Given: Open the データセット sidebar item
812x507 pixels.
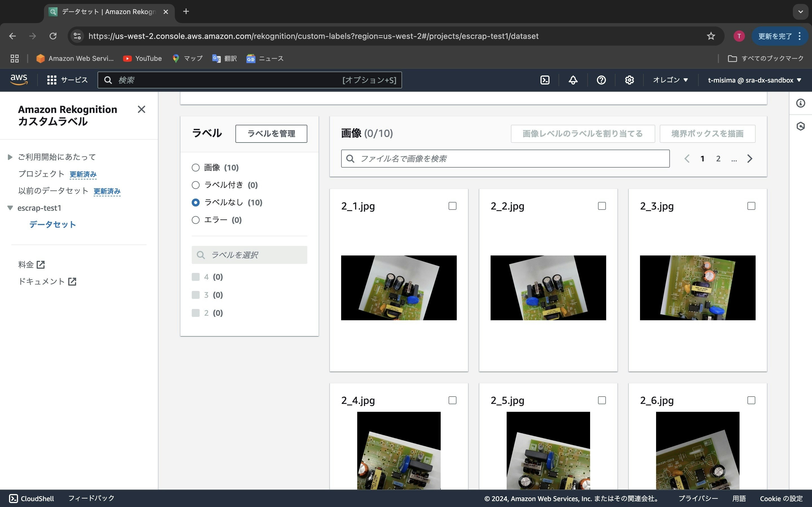Looking at the screenshot, I should tap(52, 224).
